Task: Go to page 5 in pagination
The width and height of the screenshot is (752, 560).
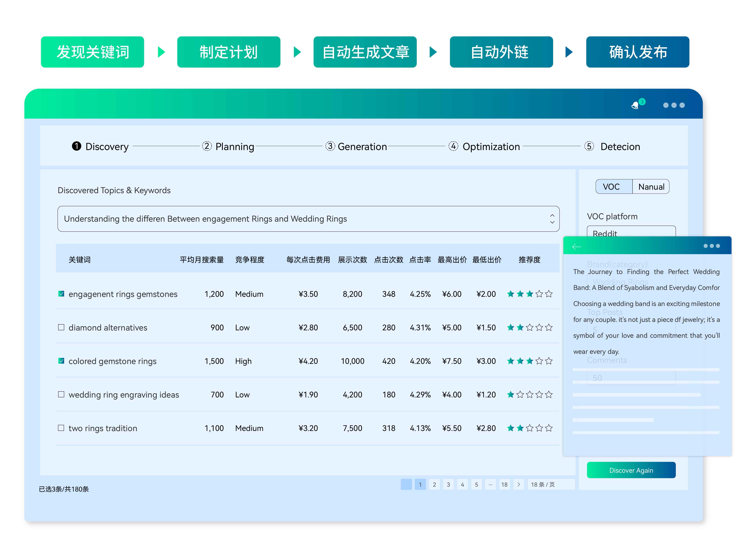Action: 476,484
